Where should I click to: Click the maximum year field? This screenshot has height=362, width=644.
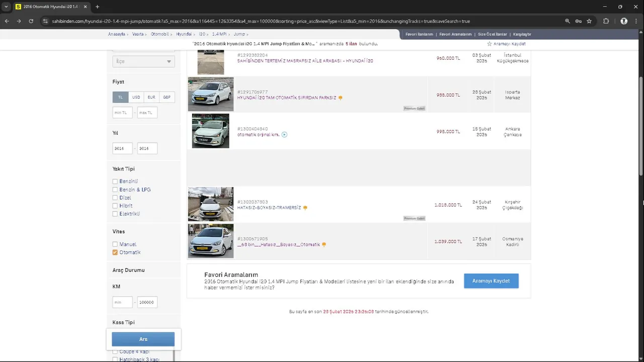click(147, 148)
